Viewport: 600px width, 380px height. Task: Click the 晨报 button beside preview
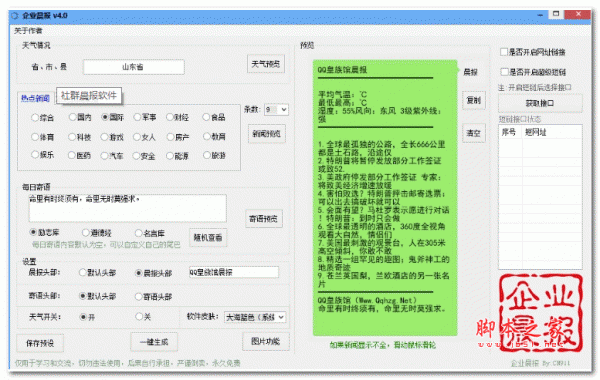click(x=470, y=72)
